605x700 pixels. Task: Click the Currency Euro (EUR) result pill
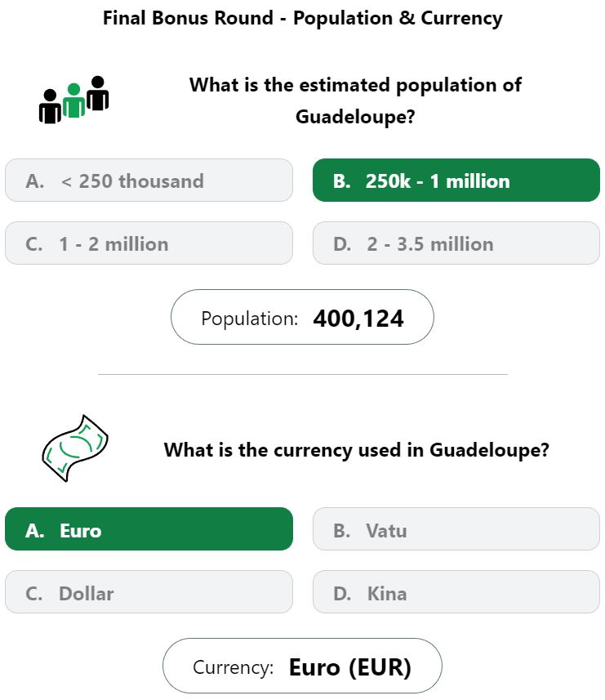302,666
